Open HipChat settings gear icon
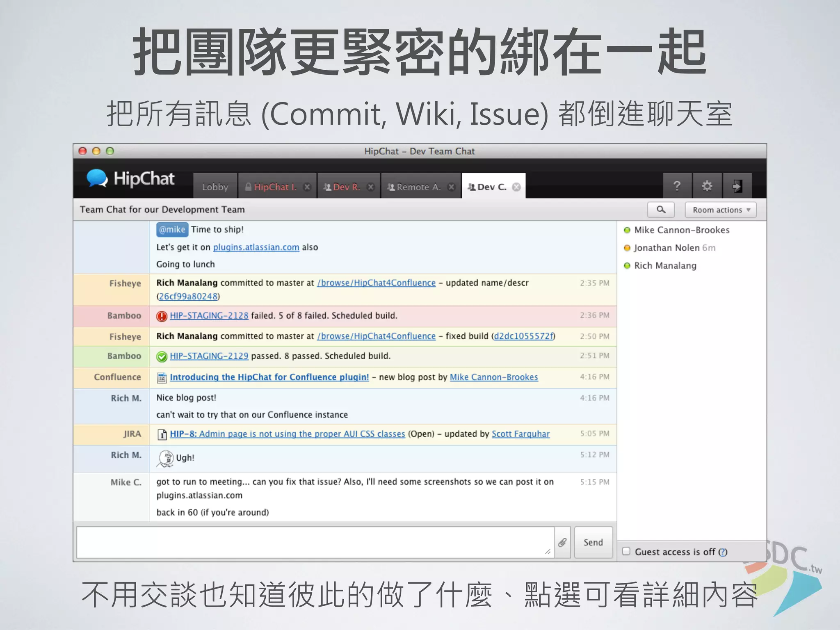This screenshot has height=630, width=840. [x=707, y=186]
